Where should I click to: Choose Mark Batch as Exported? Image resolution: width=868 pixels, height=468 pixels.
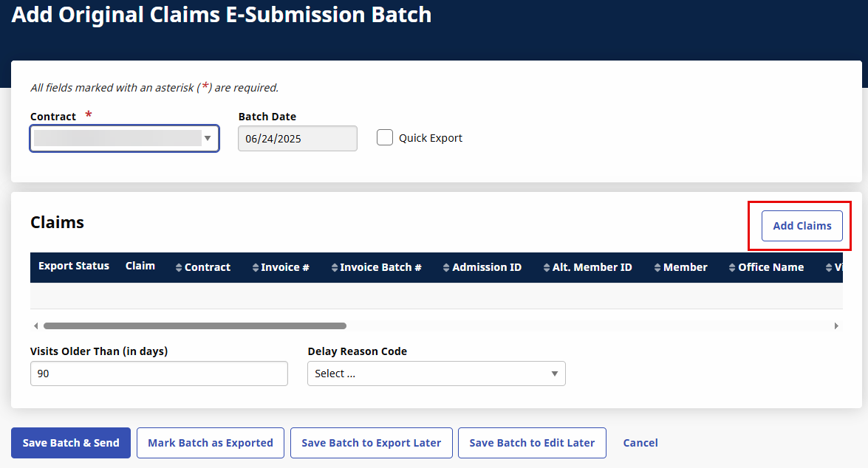pyautogui.click(x=211, y=443)
